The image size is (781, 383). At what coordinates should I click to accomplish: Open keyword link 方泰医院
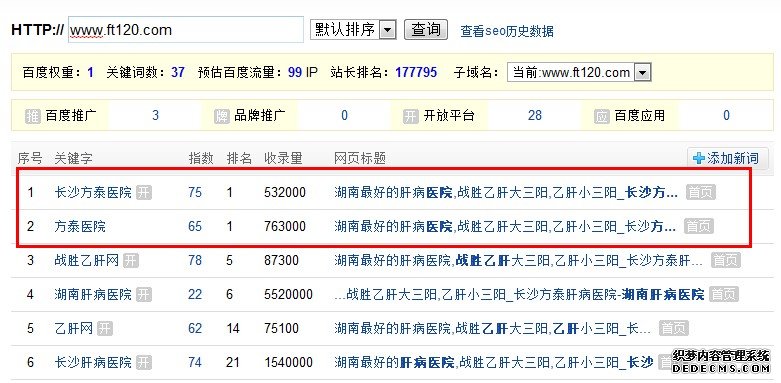[80, 227]
